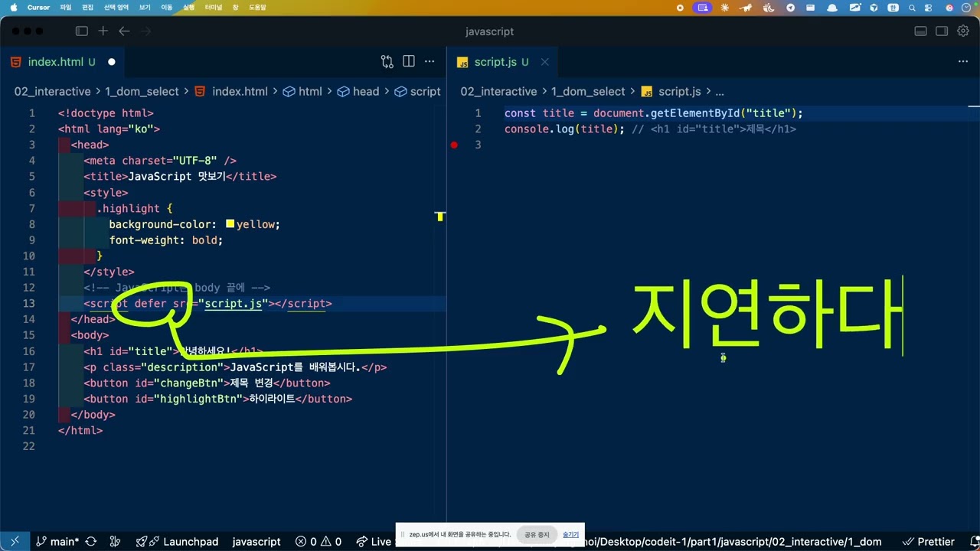The height and width of the screenshot is (551, 980).
Task: Click Prettier in status bar
Action: (x=928, y=541)
